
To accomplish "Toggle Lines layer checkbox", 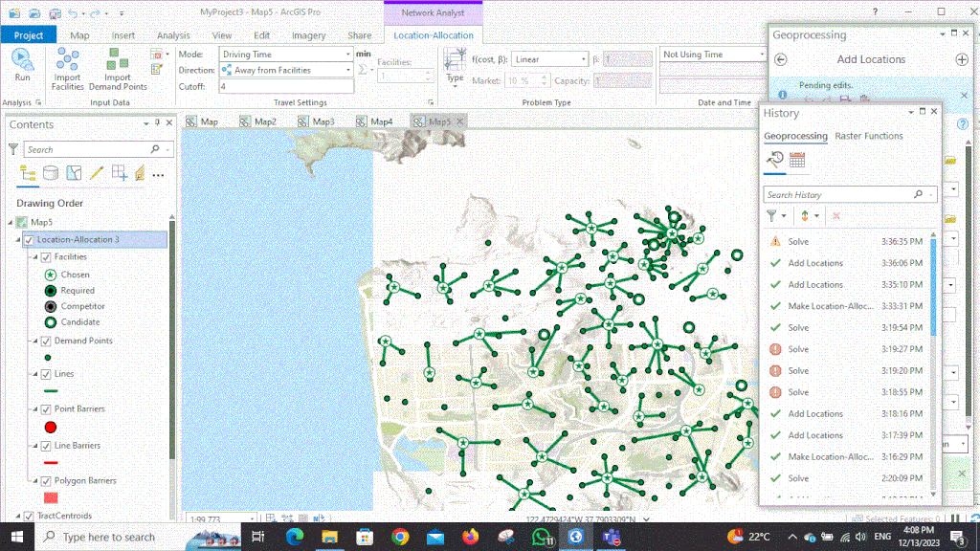I will (x=46, y=374).
